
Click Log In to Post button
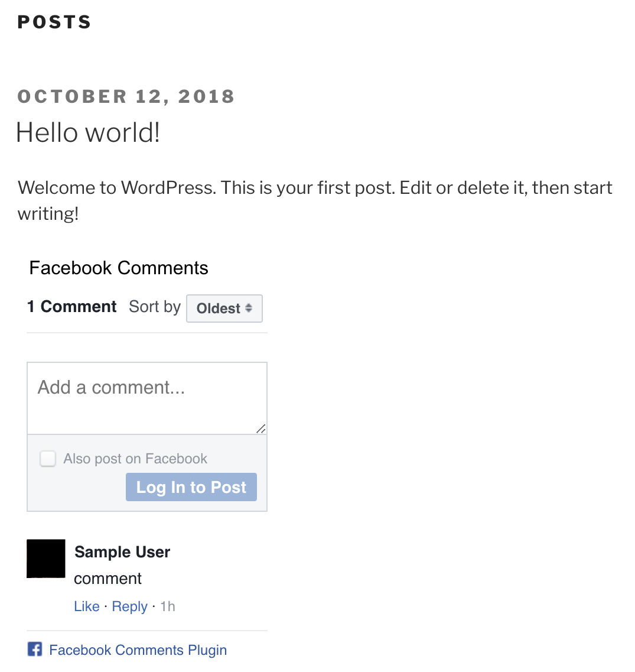point(191,487)
